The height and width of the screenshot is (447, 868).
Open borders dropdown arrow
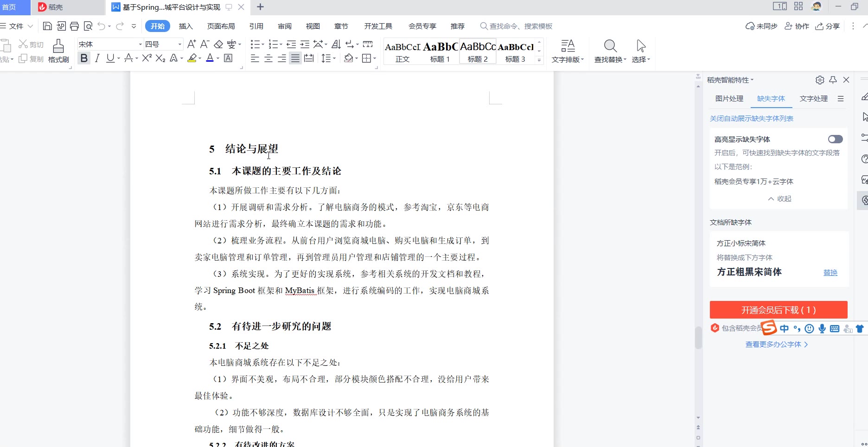[x=375, y=58]
